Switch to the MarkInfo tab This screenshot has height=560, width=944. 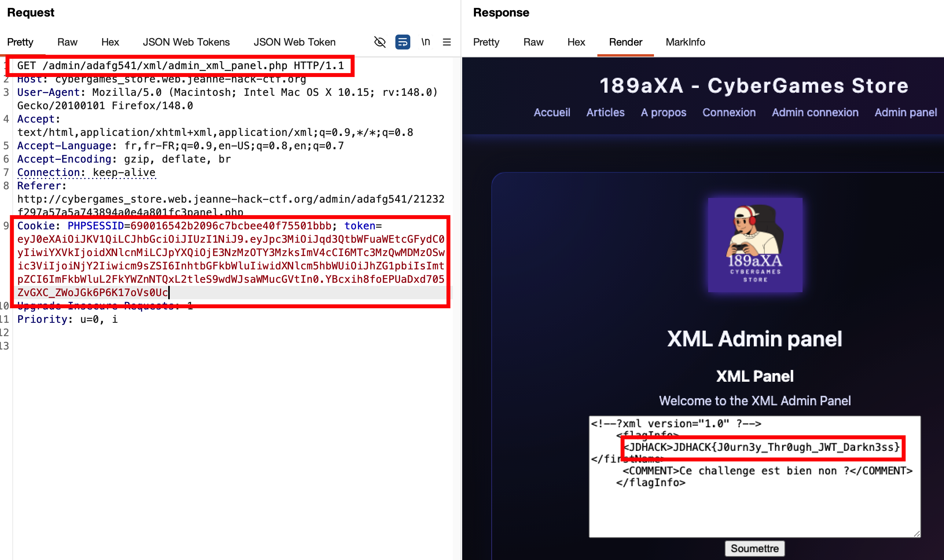coord(685,42)
